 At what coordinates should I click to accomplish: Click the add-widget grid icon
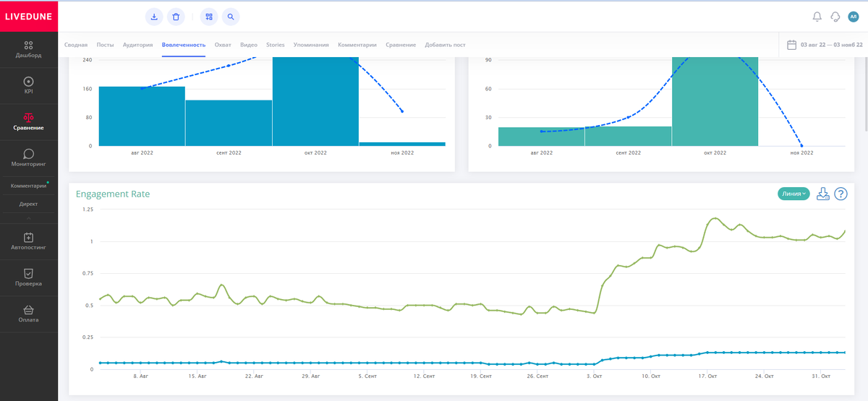[209, 17]
